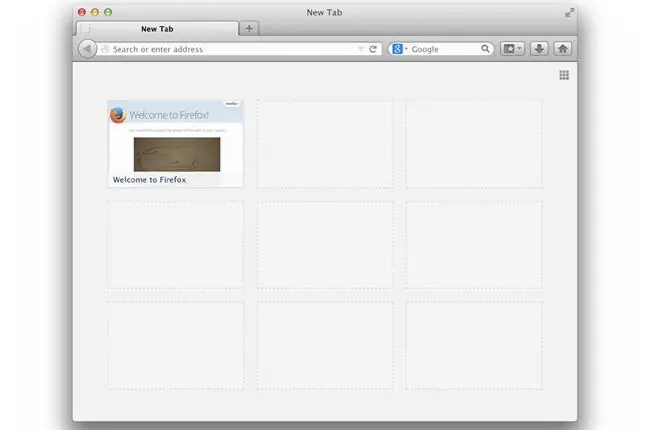
Task: Minimize the window with the yellow button
Action: click(x=95, y=12)
